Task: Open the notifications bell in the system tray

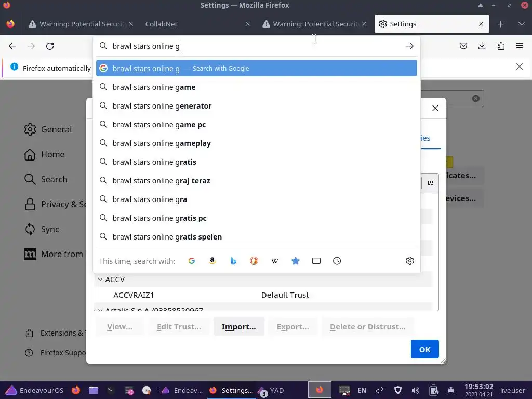Action: [451, 390]
